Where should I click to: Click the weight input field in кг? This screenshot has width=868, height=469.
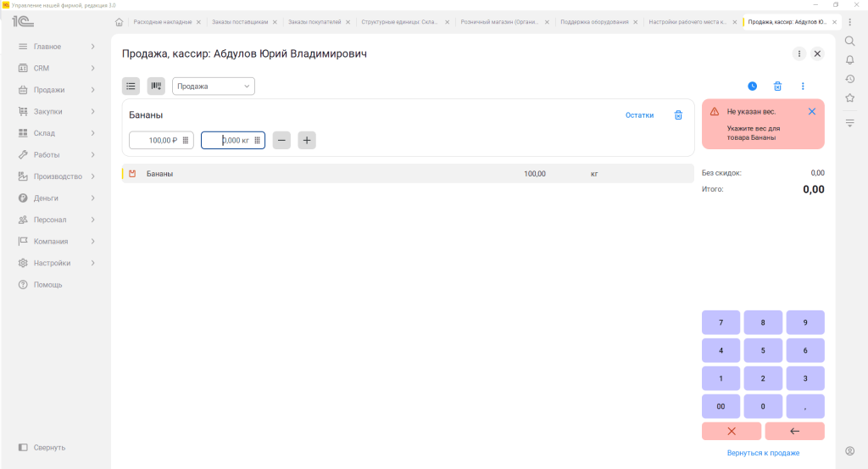(x=232, y=140)
